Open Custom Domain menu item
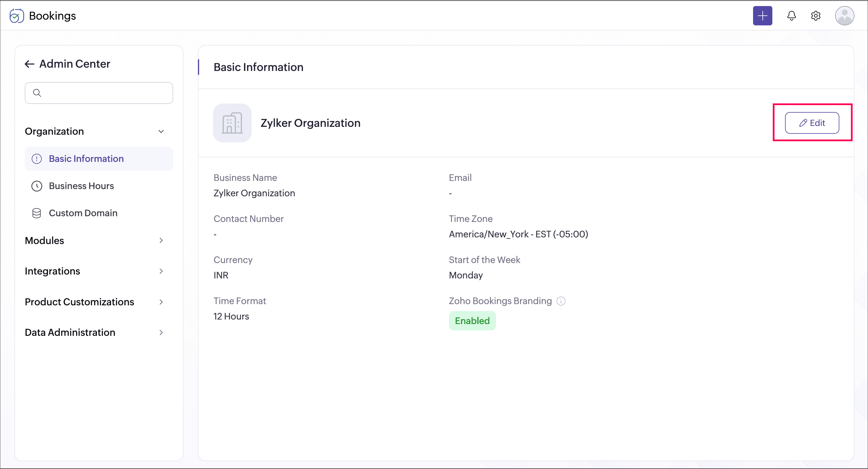 (x=83, y=213)
